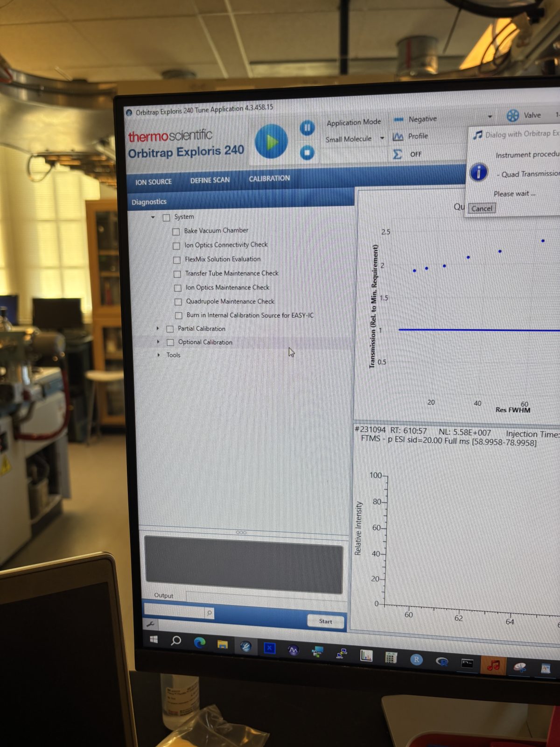Screen dimensions: 560x747
Task: Expand the Tools tree node
Action: coord(159,355)
